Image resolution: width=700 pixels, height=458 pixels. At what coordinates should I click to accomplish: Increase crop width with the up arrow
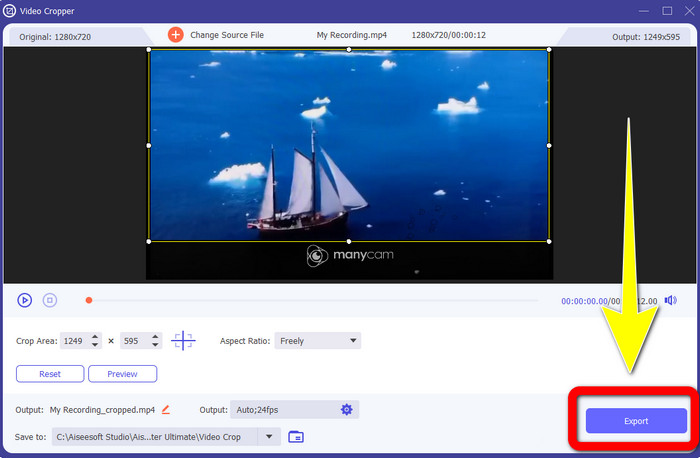coord(95,337)
